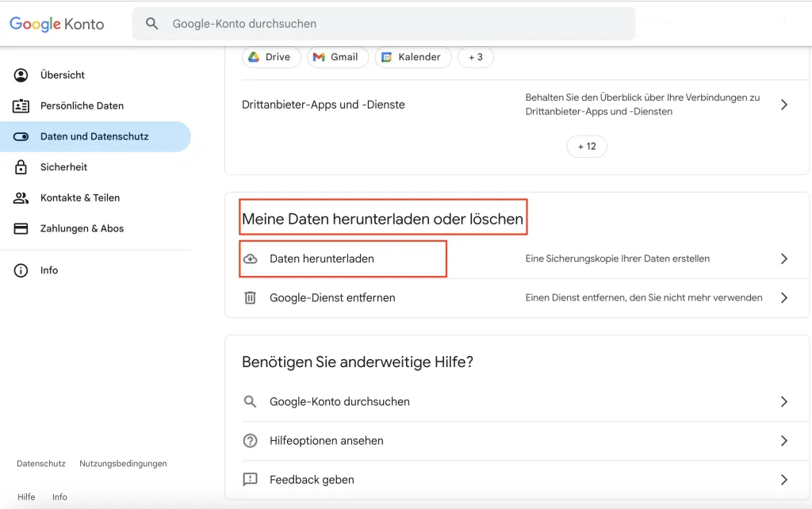The height and width of the screenshot is (509, 812).
Task: Select the Gmail icon chip
Action: [320, 57]
